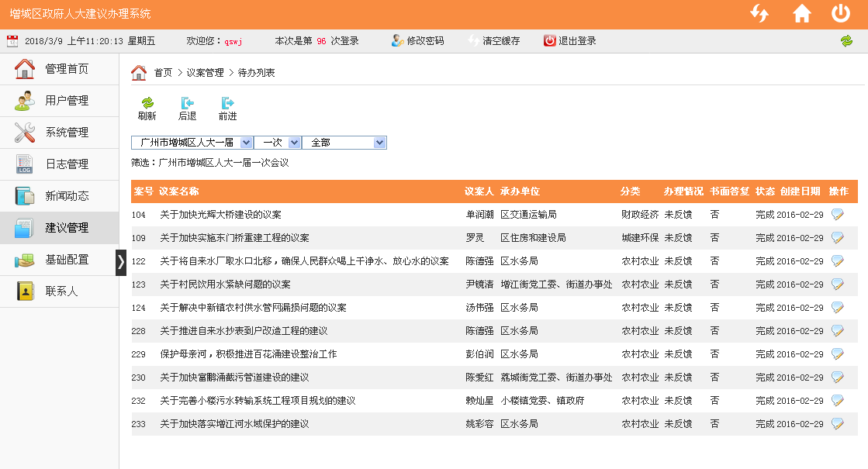868x469 pixels.
Task: Open action icon for proposal 229
Action: pyautogui.click(x=838, y=354)
